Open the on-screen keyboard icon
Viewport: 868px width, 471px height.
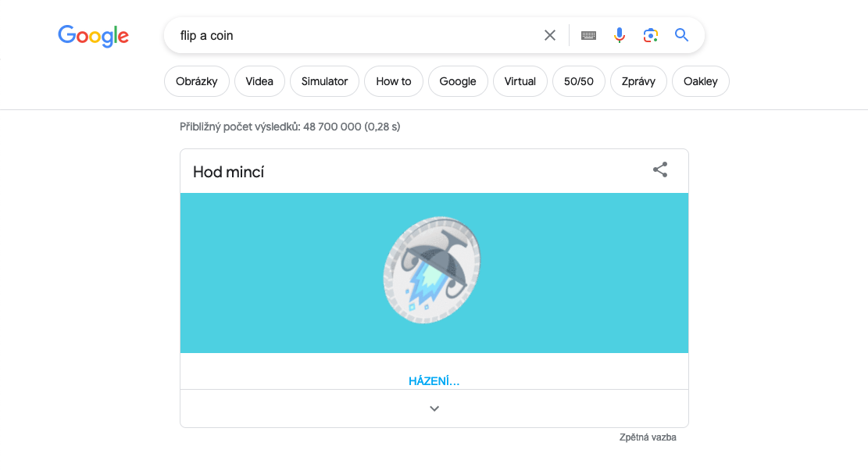click(x=588, y=35)
